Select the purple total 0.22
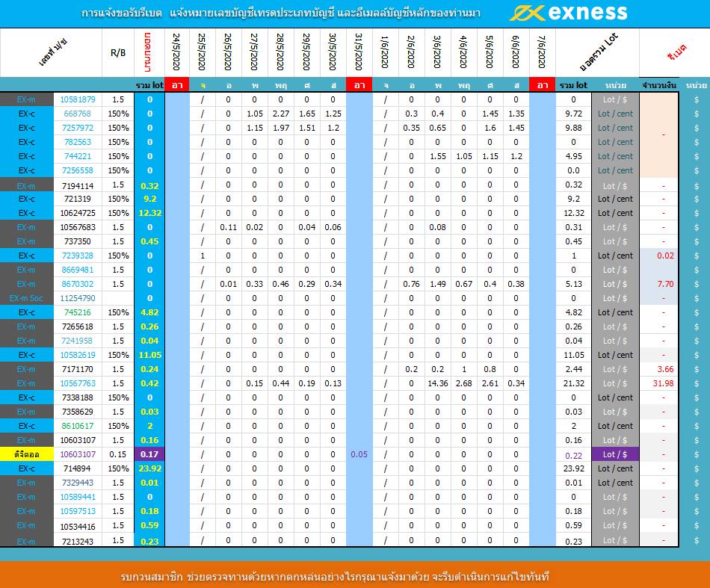Image resolution: width=710 pixels, height=588 pixels. [x=574, y=456]
